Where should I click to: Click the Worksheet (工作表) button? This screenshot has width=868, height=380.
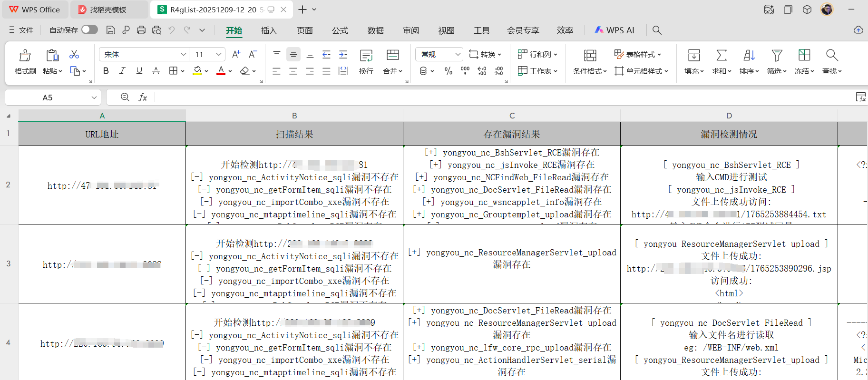coord(537,71)
